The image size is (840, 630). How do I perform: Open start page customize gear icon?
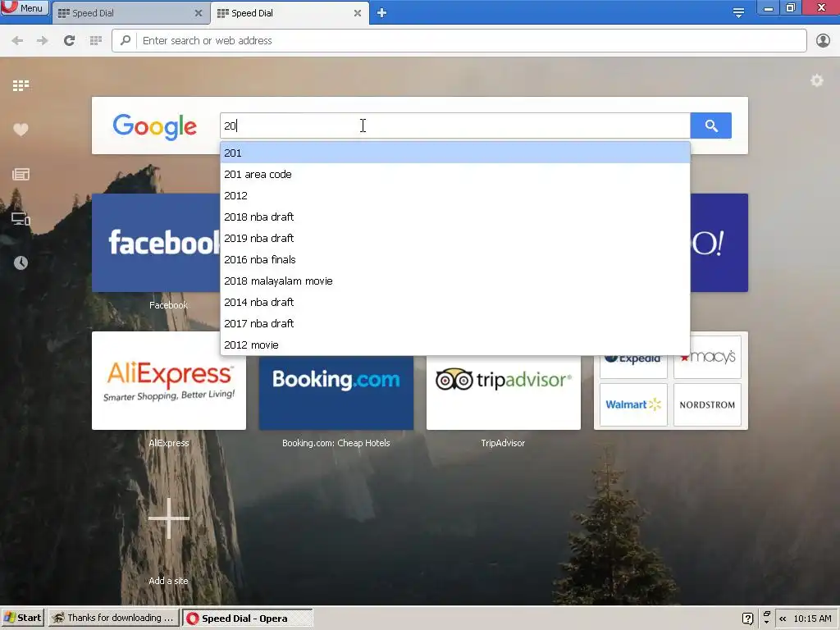coord(816,81)
